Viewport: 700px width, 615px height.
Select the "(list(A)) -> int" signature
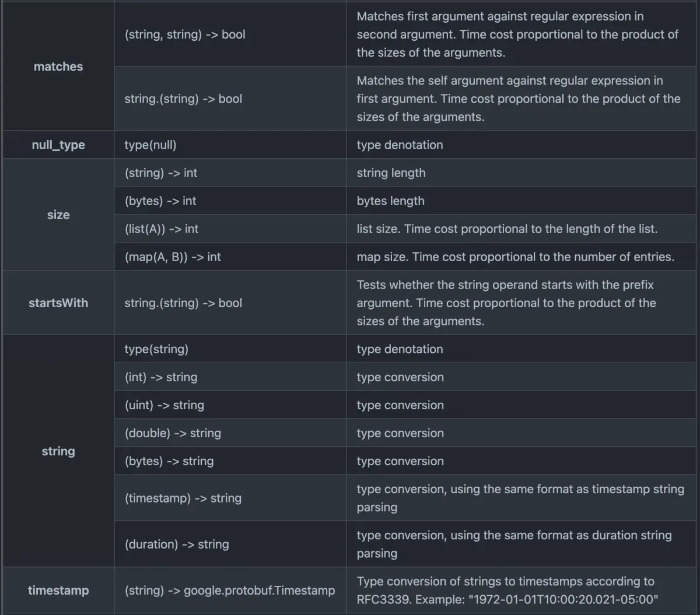coord(162,229)
